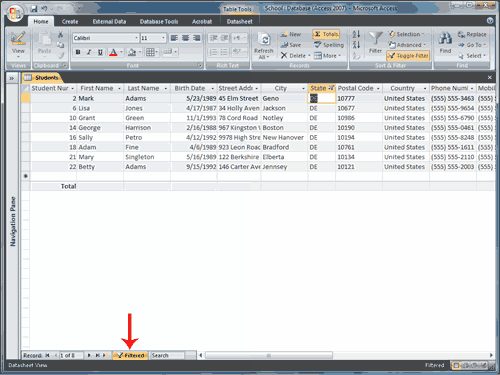Viewport: 500px width, 375px height.
Task: Open the font color A button
Action: 113,52
